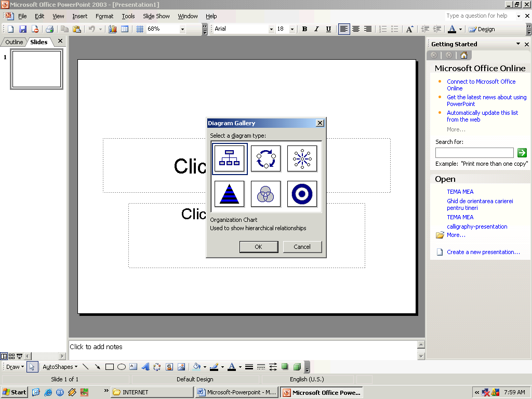Confirm Diagram Gallery with OK
The width and height of the screenshot is (532, 399).
[259, 247]
